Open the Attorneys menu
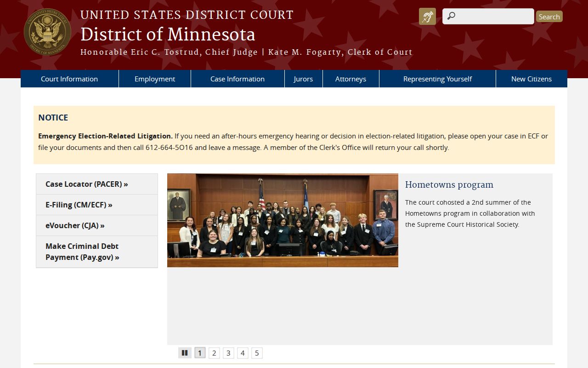588x368 pixels. pos(351,79)
